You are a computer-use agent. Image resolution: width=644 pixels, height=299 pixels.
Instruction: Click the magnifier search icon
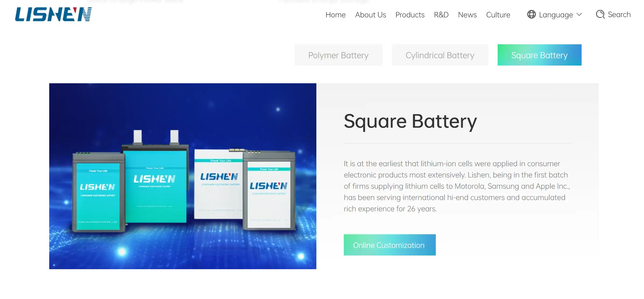pos(600,14)
